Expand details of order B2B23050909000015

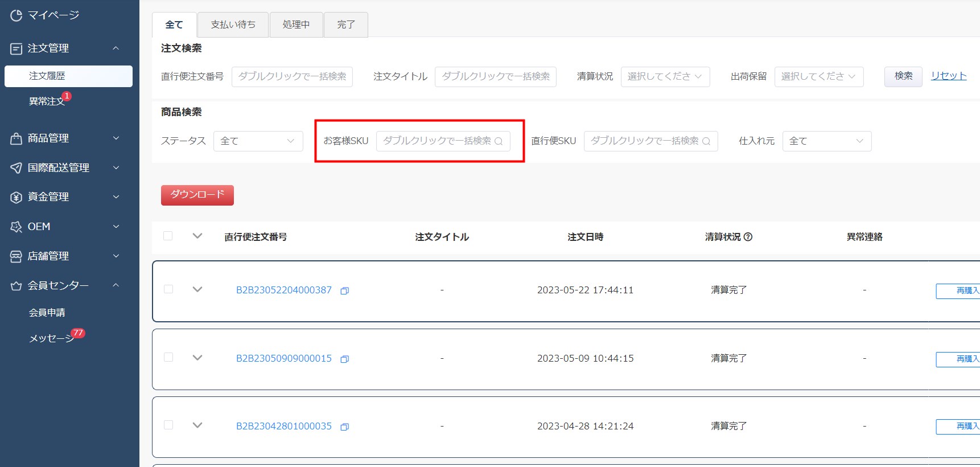click(197, 358)
